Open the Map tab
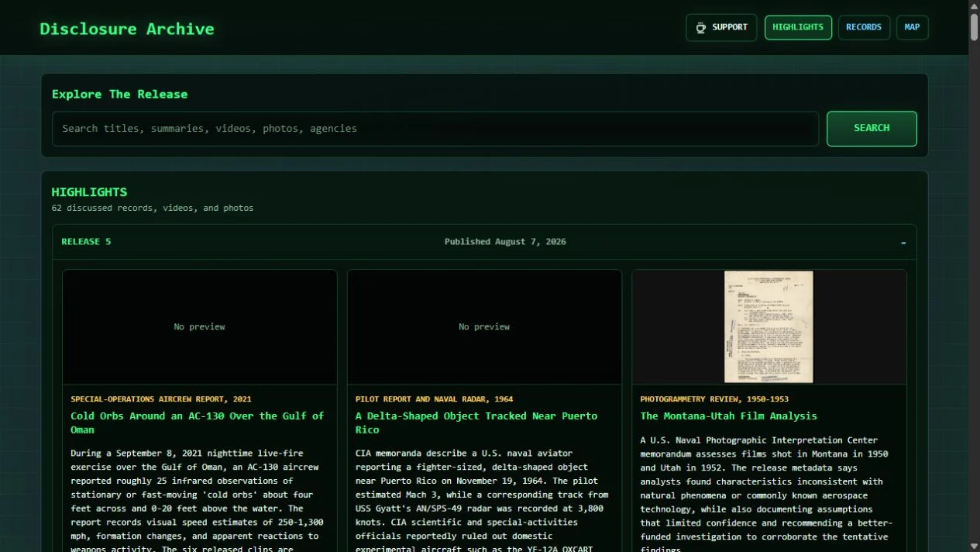The width and height of the screenshot is (980, 552). coord(912,27)
